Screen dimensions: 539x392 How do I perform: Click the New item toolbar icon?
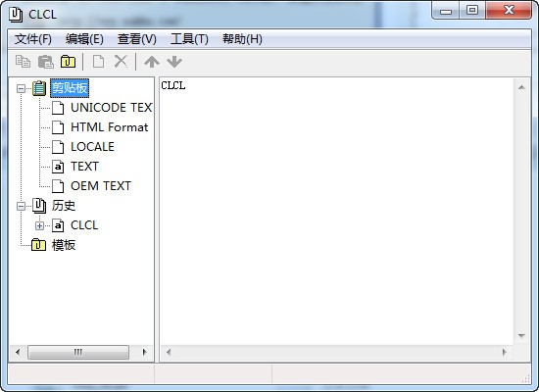[x=98, y=62]
